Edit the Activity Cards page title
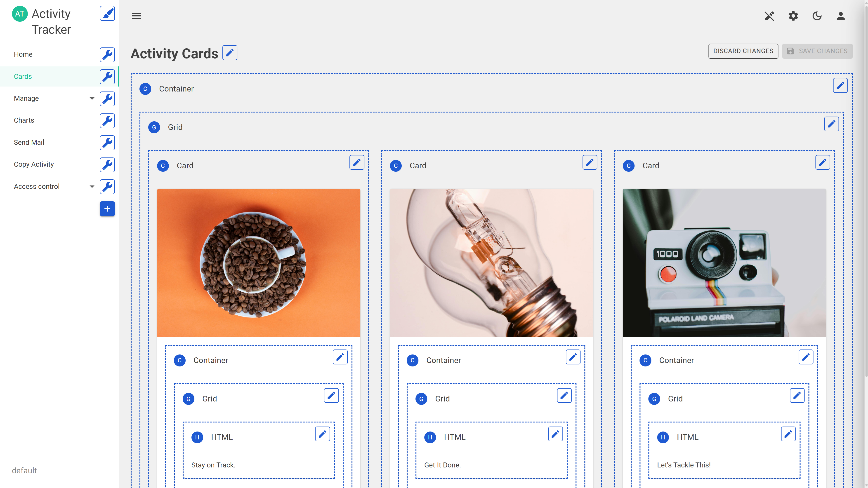 [x=229, y=53]
